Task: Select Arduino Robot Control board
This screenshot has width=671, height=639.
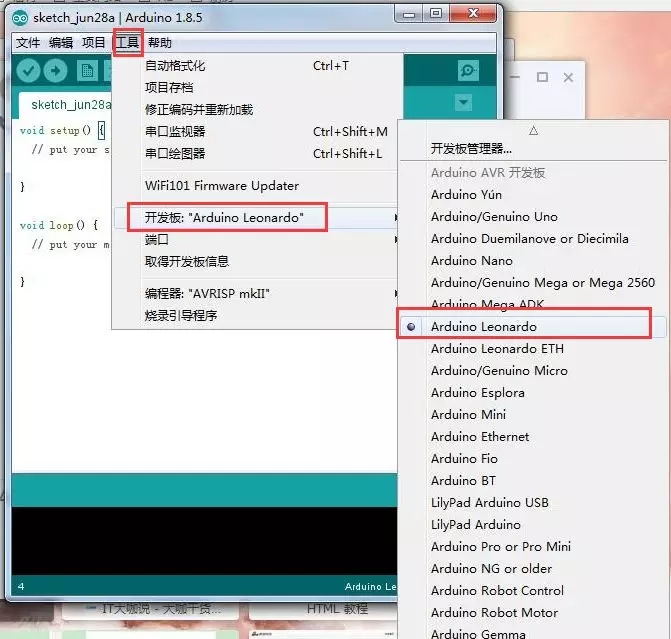Action: (x=533, y=591)
